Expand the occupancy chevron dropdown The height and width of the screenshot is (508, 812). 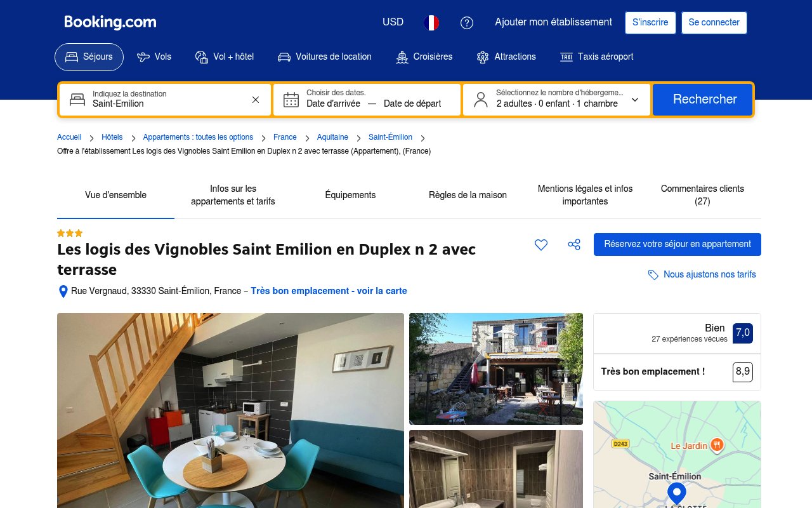[x=635, y=100]
